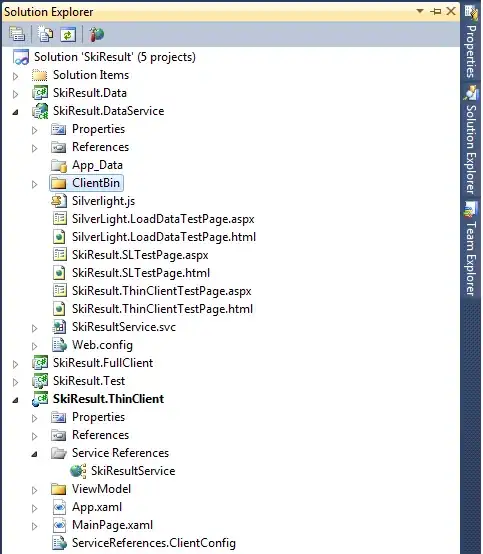Select the ServiceReferences.ClientConfig file name
The width and height of the screenshot is (483, 554).
(x=154, y=543)
